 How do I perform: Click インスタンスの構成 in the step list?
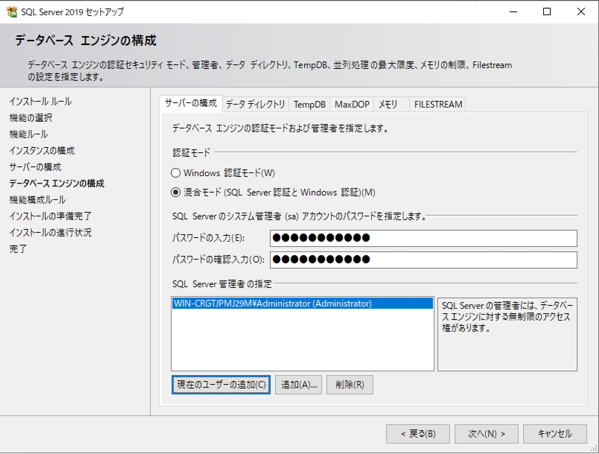click(42, 151)
